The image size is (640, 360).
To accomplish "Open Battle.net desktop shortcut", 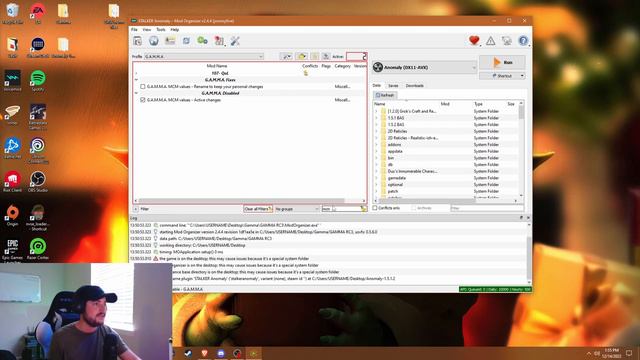I will pyautogui.click(x=13, y=148).
